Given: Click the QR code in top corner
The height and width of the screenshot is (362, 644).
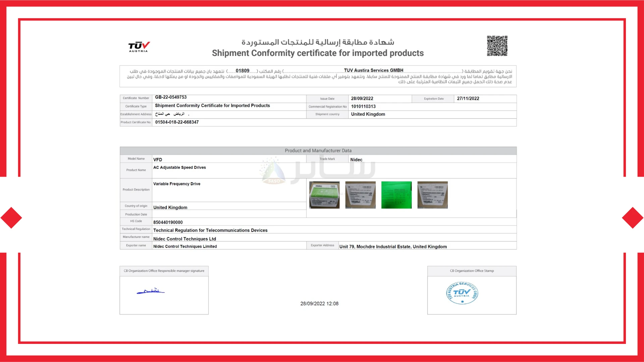Looking at the screenshot, I should click(x=497, y=46).
